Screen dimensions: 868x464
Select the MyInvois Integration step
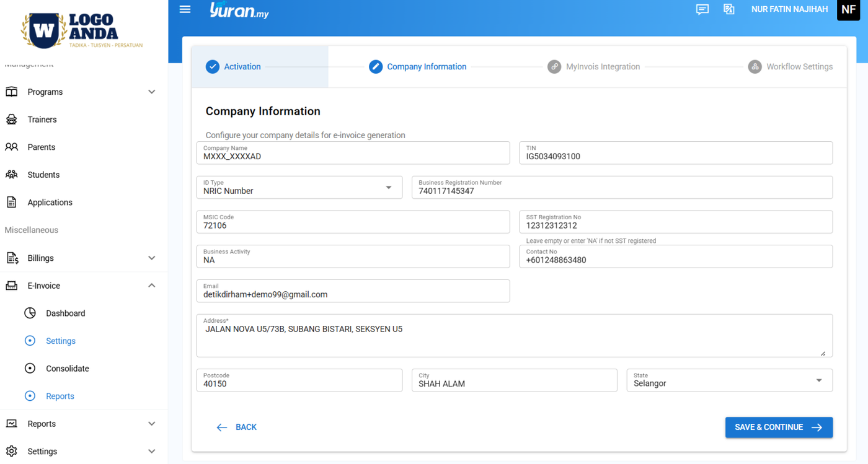pos(594,67)
